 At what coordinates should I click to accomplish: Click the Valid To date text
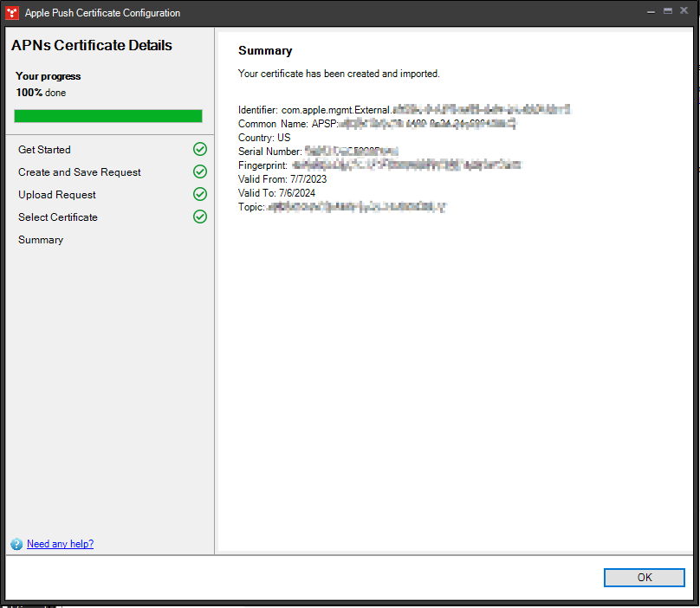(277, 192)
